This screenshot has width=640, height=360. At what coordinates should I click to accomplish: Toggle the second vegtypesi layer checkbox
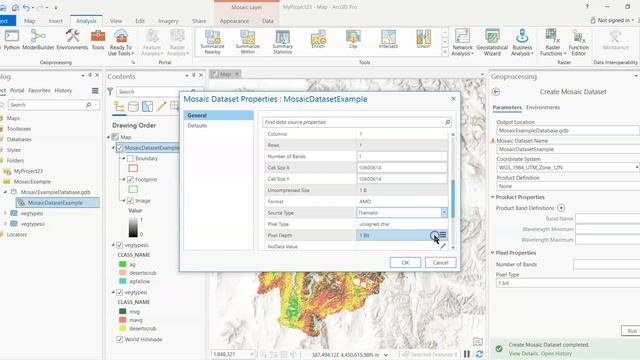pyautogui.click(x=120, y=292)
